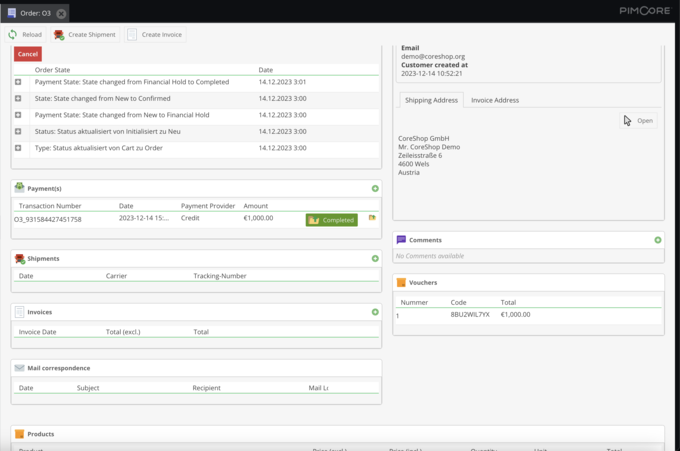Add a new shipment with plus icon

click(x=375, y=258)
